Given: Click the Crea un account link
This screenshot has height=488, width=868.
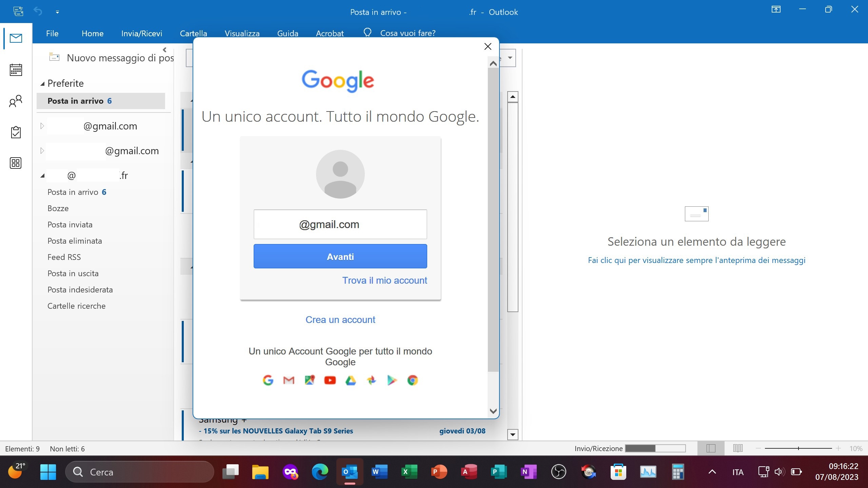Looking at the screenshot, I should tap(340, 320).
